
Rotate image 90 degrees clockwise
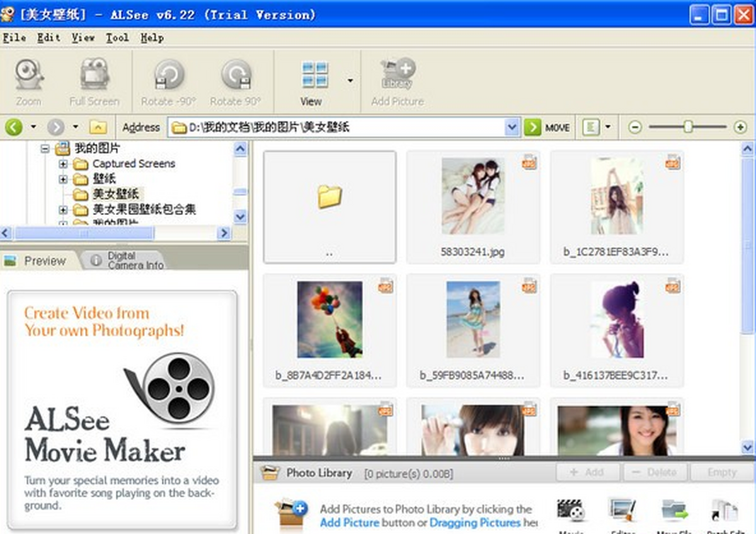point(236,76)
